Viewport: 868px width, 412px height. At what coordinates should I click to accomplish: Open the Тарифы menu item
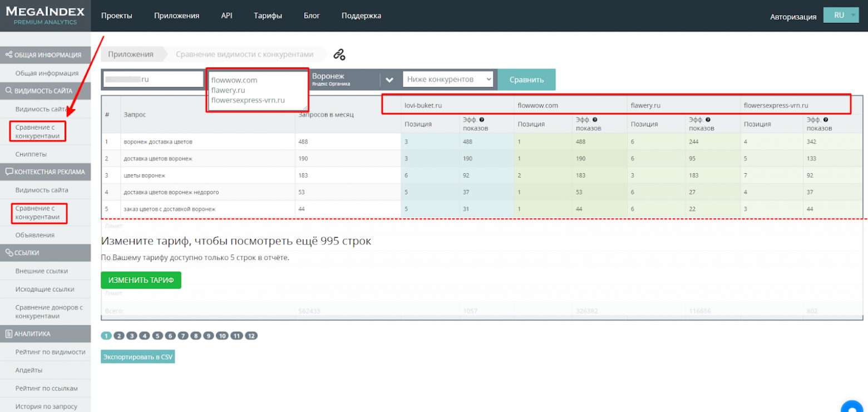(268, 16)
